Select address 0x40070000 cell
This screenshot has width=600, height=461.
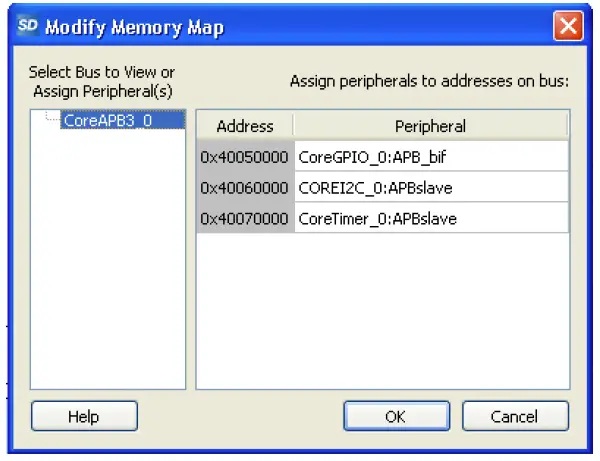(245, 217)
